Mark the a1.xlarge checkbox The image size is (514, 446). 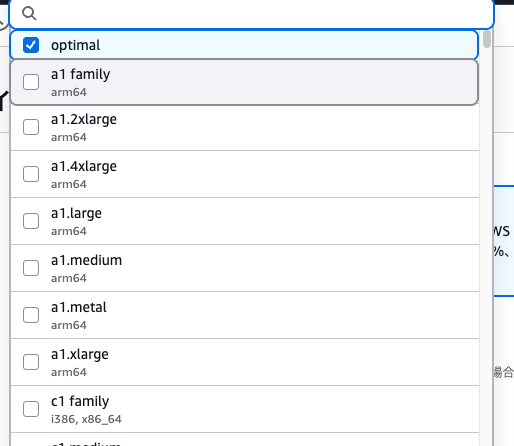click(x=31, y=362)
